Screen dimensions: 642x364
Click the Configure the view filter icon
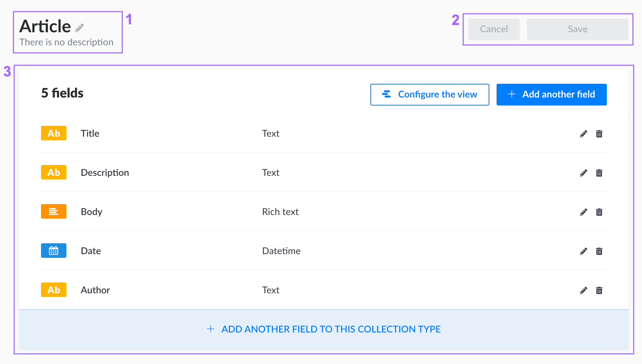[386, 94]
